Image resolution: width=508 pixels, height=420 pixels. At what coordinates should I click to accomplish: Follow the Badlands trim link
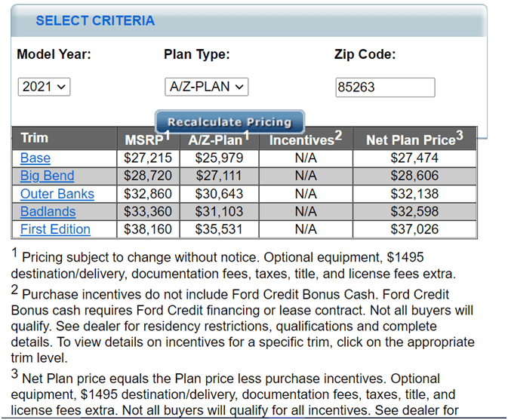[48, 212]
